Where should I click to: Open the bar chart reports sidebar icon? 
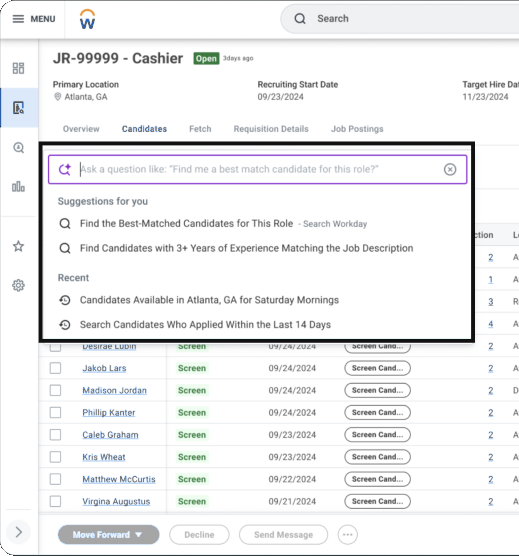pyautogui.click(x=18, y=186)
